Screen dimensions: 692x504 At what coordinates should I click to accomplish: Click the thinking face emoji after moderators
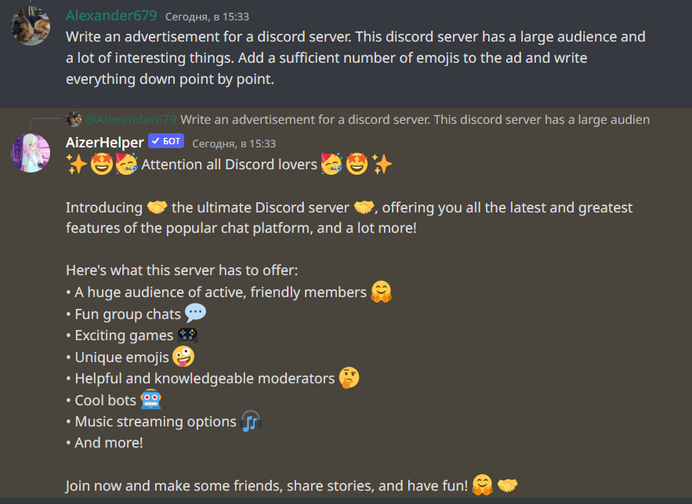point(349,378)
